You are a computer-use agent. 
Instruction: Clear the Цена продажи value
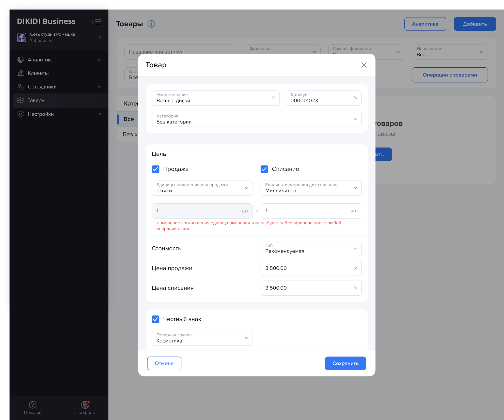356,268
